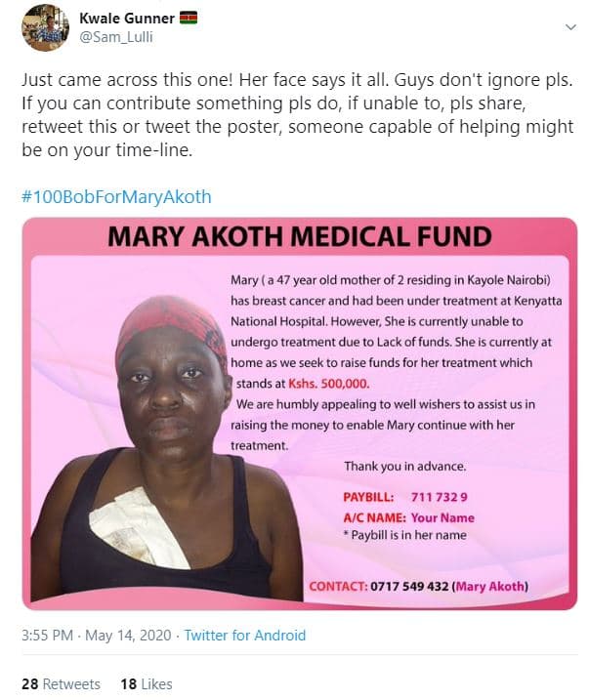Open the 3:55 PM May 14, 2020 timestamp

95,636
